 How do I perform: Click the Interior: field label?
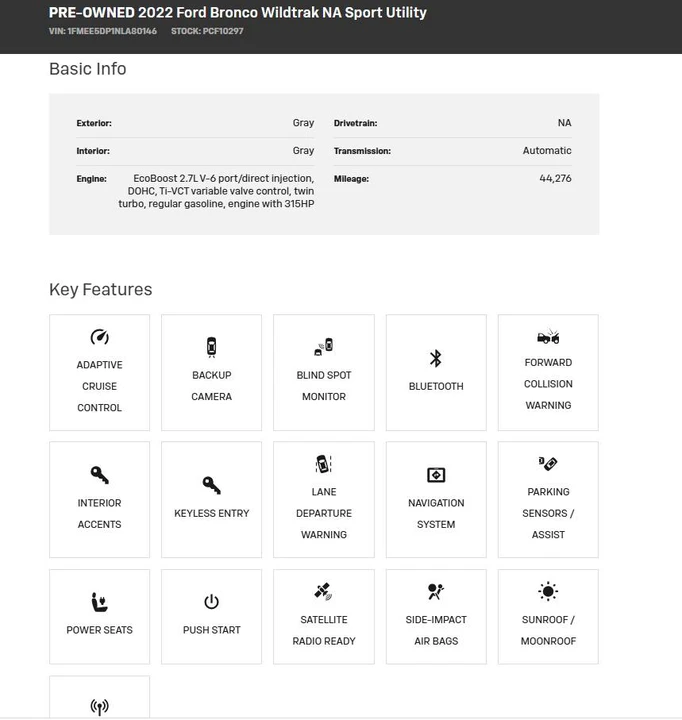point(93,151)
